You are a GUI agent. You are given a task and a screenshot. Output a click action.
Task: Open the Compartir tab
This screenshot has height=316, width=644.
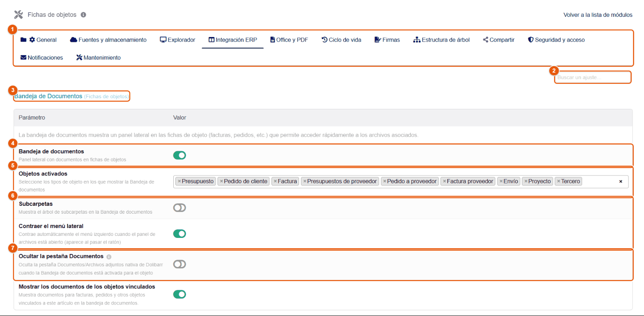(499, 40)
